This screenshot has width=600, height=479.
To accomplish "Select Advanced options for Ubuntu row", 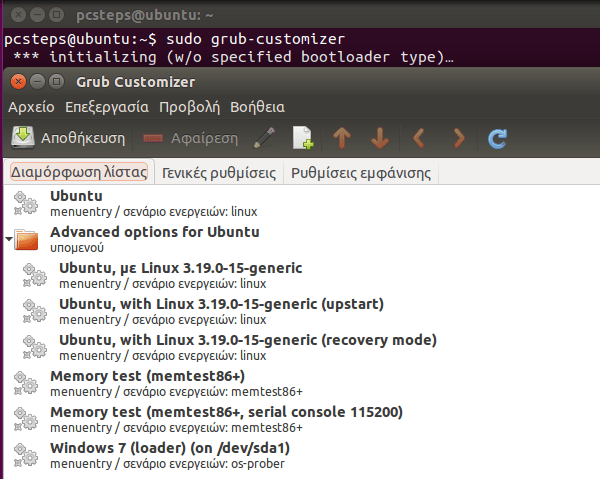I will [x=302, y=239].
